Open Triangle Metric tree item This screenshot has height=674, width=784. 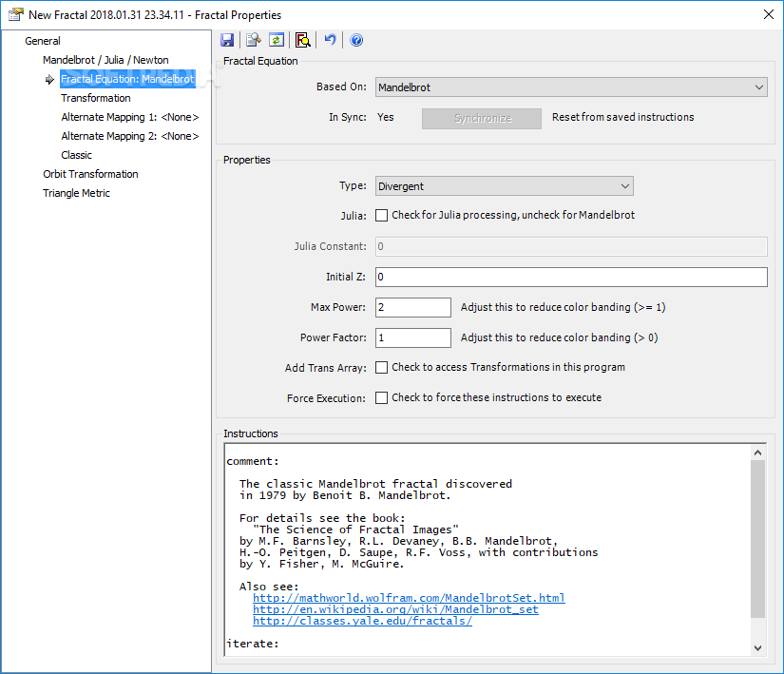tap(76, 193)
